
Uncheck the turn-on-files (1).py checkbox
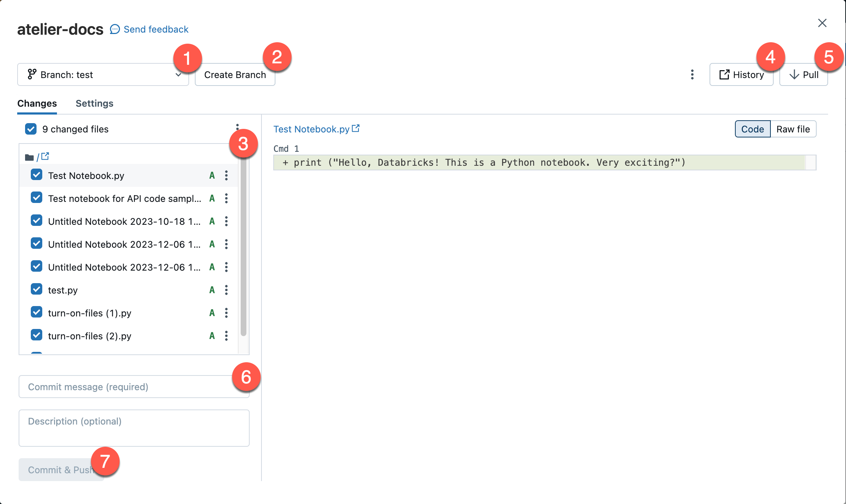coord(36,312)
